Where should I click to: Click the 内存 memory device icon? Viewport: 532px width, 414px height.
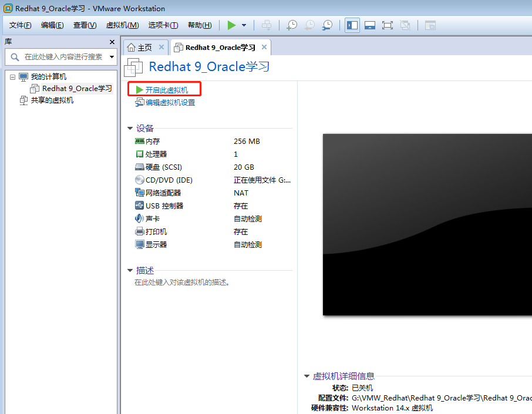[x=139, y=141]
